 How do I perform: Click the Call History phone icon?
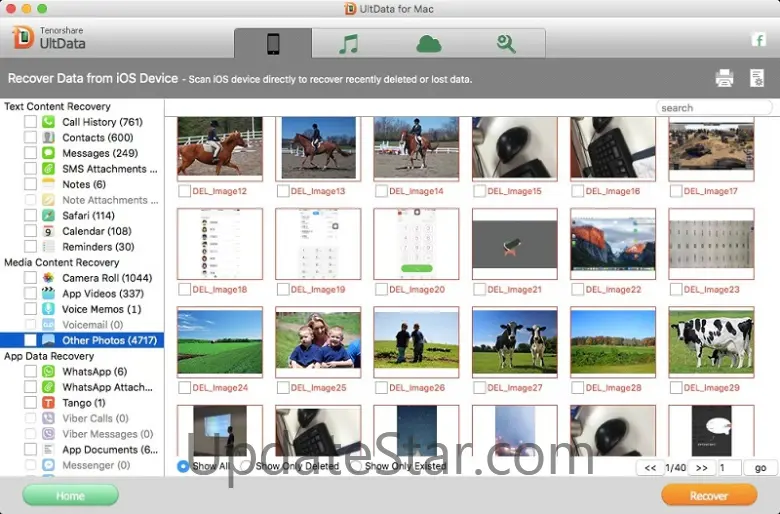[x=48, y=122]
